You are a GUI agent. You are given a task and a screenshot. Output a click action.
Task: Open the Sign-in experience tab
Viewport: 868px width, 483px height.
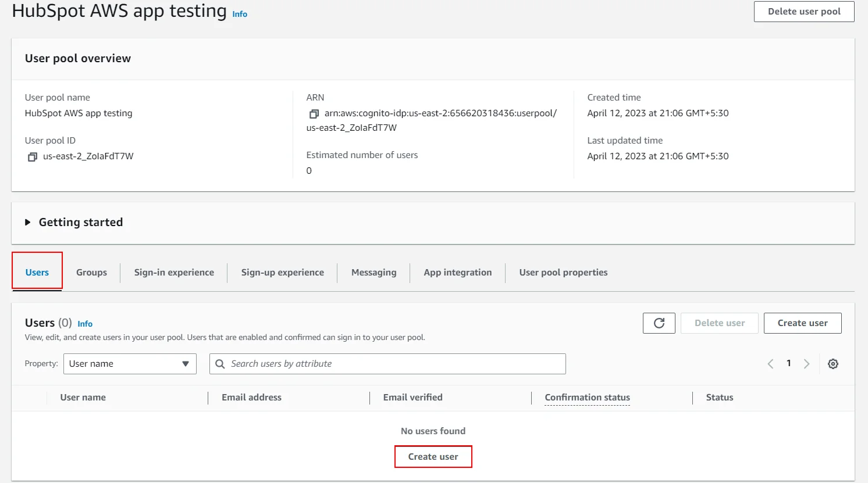[174, 272]
